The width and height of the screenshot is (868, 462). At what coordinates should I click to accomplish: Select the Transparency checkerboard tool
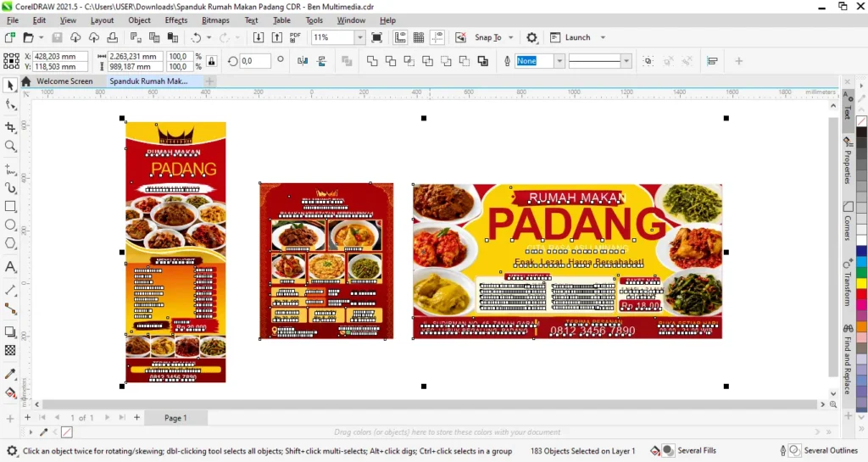click(10, 350)
